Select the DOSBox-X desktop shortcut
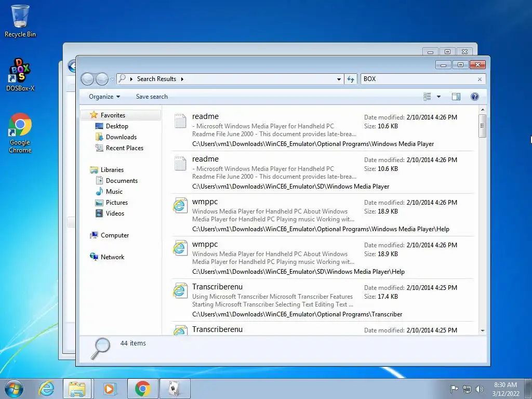This screenshot has width=532, height=399. [20, 75]
